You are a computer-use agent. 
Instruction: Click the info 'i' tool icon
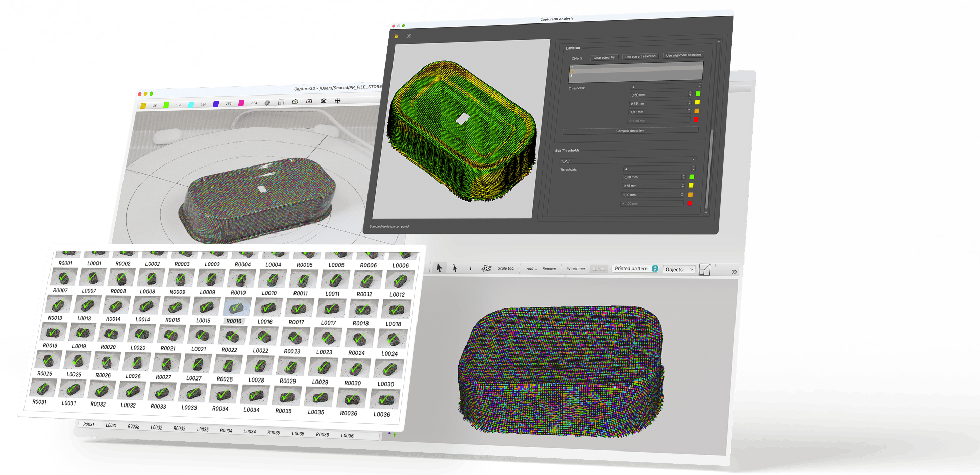click(470, 268)
